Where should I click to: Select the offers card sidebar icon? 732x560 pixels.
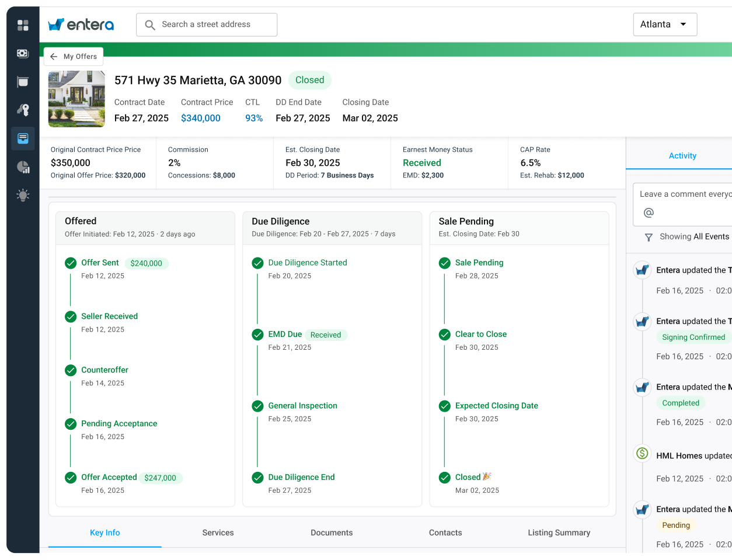tap(23, 138)
